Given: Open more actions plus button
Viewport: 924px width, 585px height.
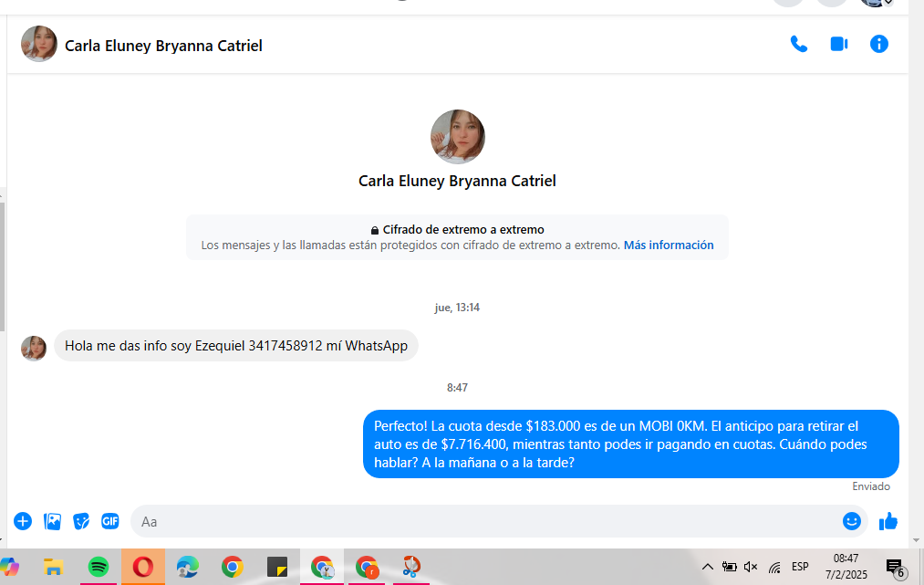Looking at the screenshot, I should click(23, 521).
